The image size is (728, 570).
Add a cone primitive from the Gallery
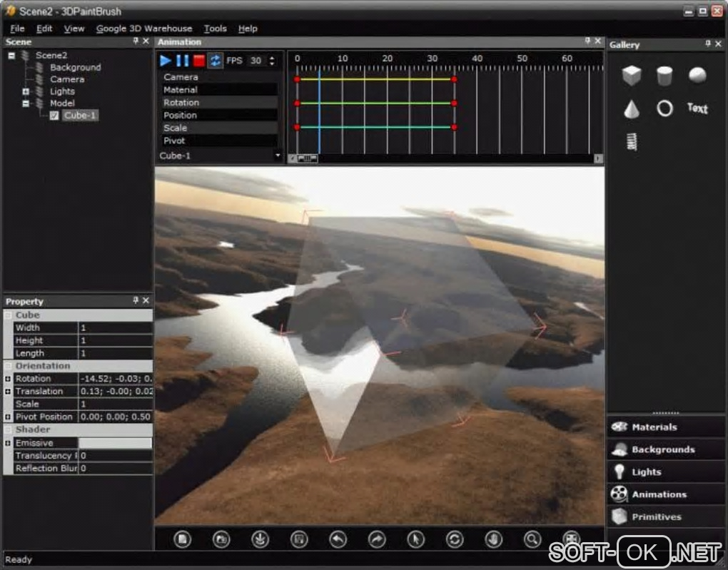(632, 108)
